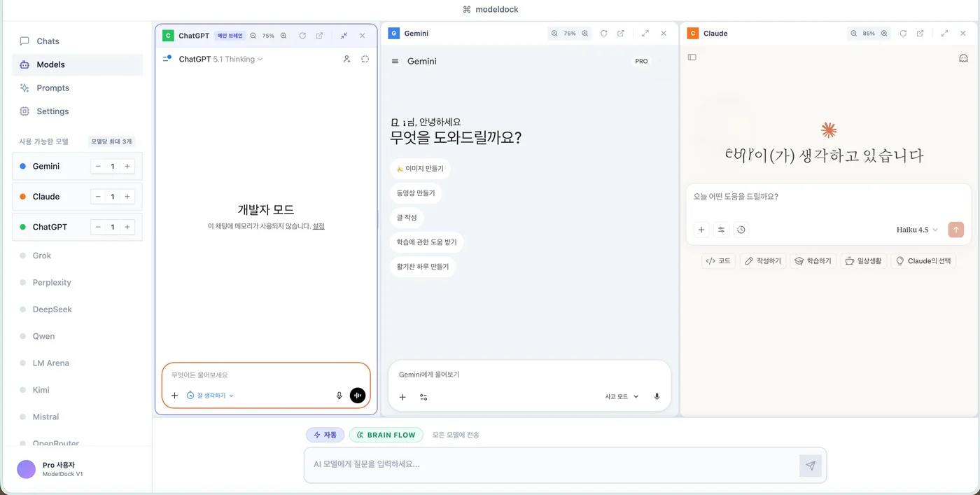Add a file in the Gemini input
980x495 pixels.
[x=402, y=397]
